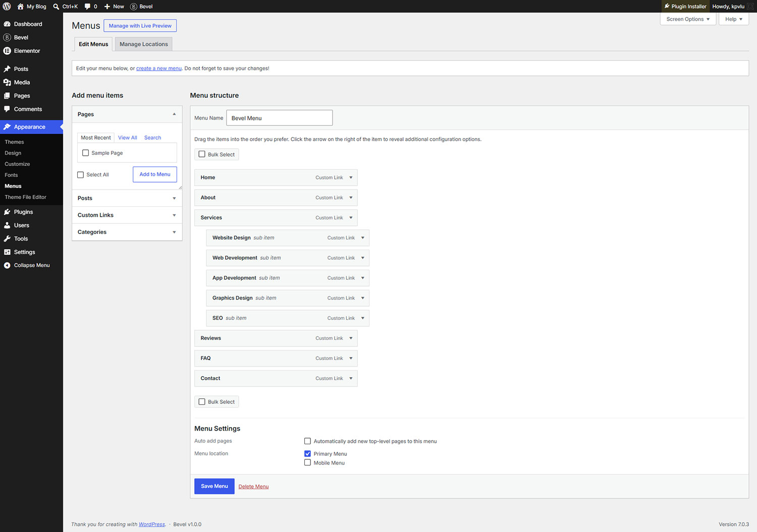The height and width of the screenshot is (532, 757).
Task: Check Automatically add new top-level pages
Action: click(307, 441)
